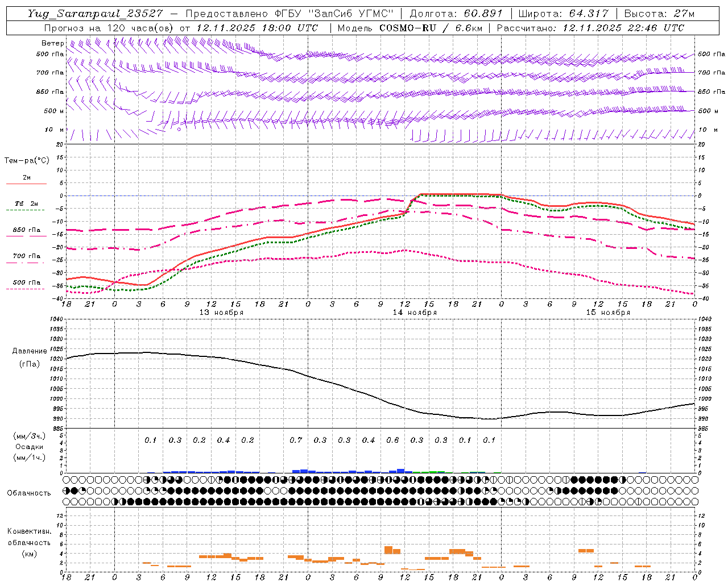728x582 pixels.
Task: Click the 'Td 2м' dew point legend entry
Action: point(26,203)
